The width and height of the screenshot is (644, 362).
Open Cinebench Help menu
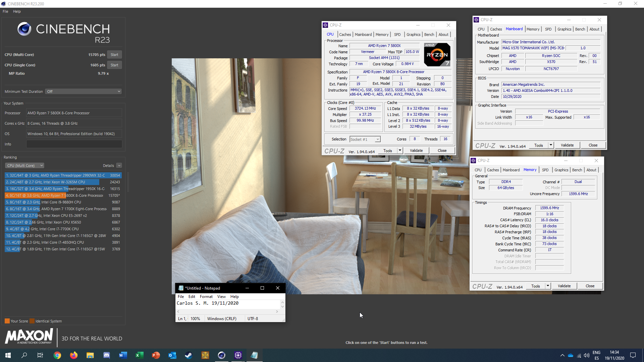tap(17, 11)
